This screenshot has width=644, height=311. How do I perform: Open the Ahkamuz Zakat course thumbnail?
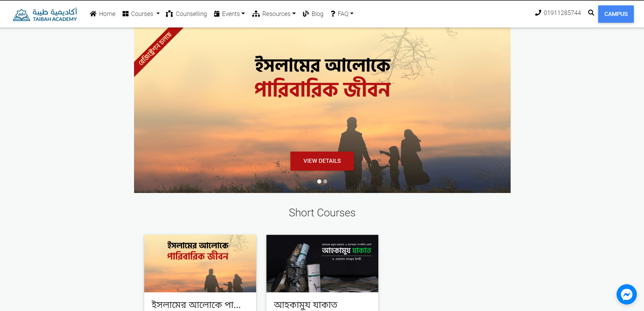(x=322, y=264)
